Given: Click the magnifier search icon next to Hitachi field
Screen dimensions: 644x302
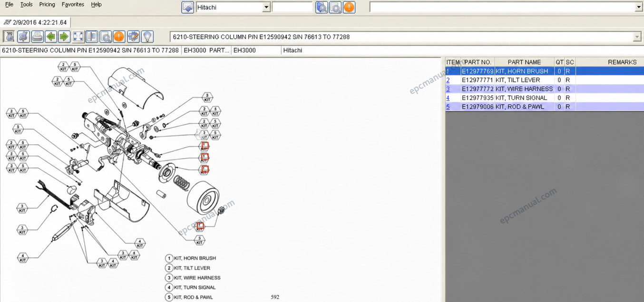Looking at the screenshot, I should tap(322, 7).
